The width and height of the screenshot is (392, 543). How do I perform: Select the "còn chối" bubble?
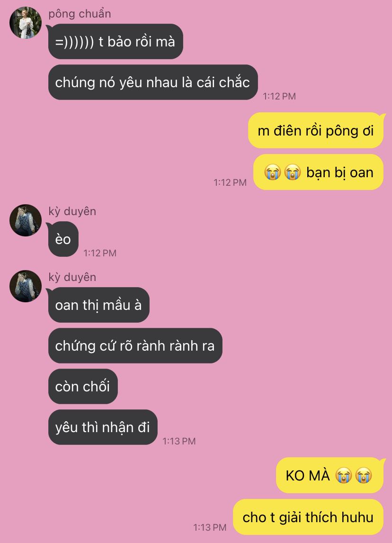83,387
